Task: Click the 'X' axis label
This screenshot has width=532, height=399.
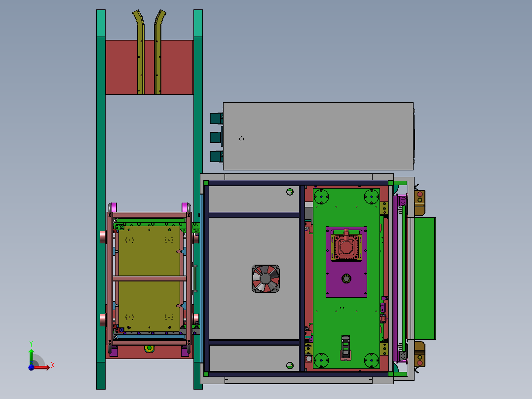Action: tap(53, 365)
